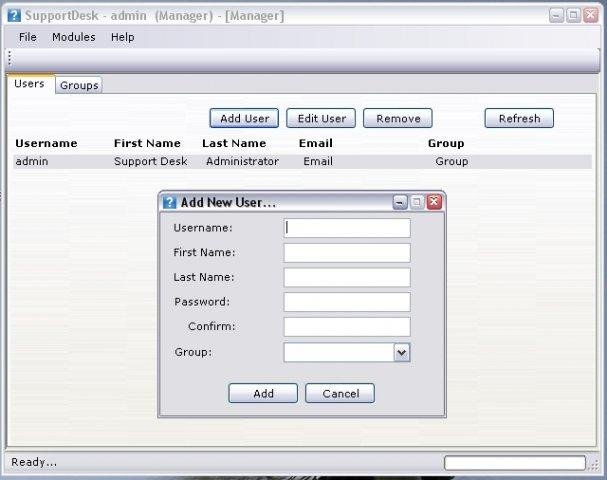The width and height of the screenshot is (607, 480).
Task: Focus the First Name input field
Action: point(347,253)
